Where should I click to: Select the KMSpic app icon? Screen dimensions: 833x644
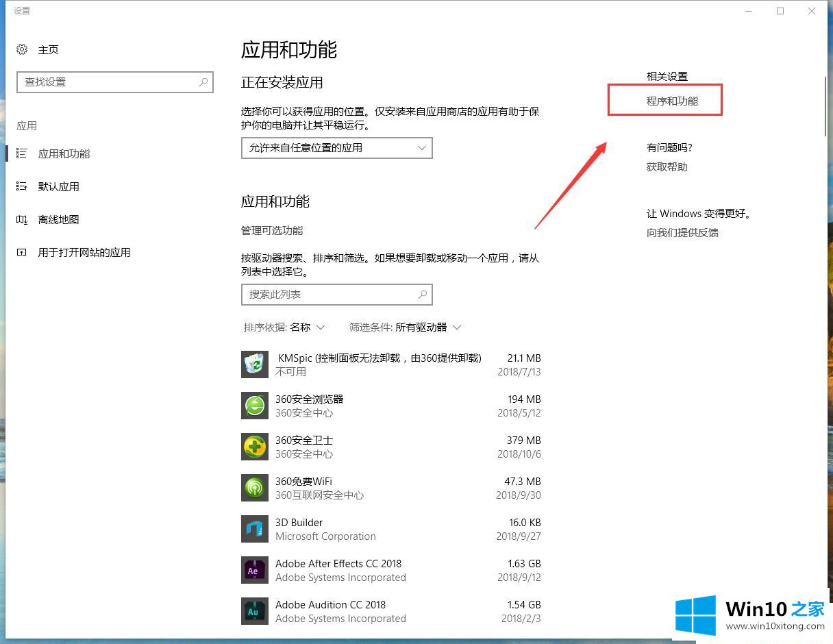tap(255, 364)
